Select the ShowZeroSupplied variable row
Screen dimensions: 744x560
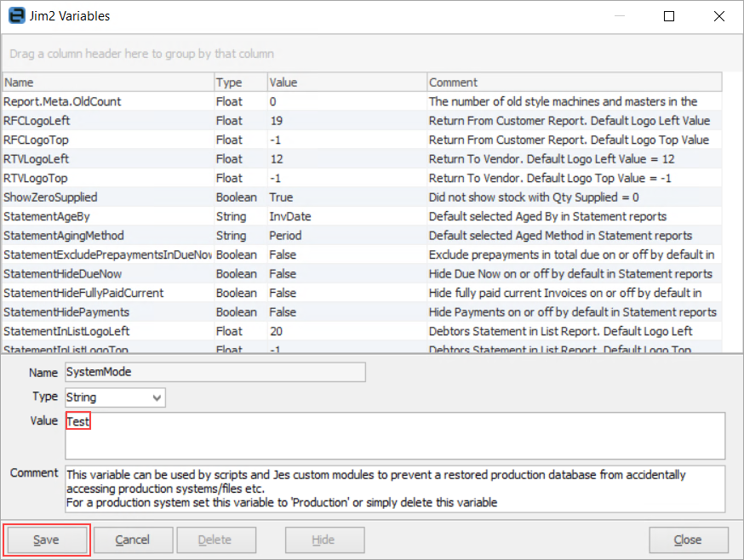[107, 197]
